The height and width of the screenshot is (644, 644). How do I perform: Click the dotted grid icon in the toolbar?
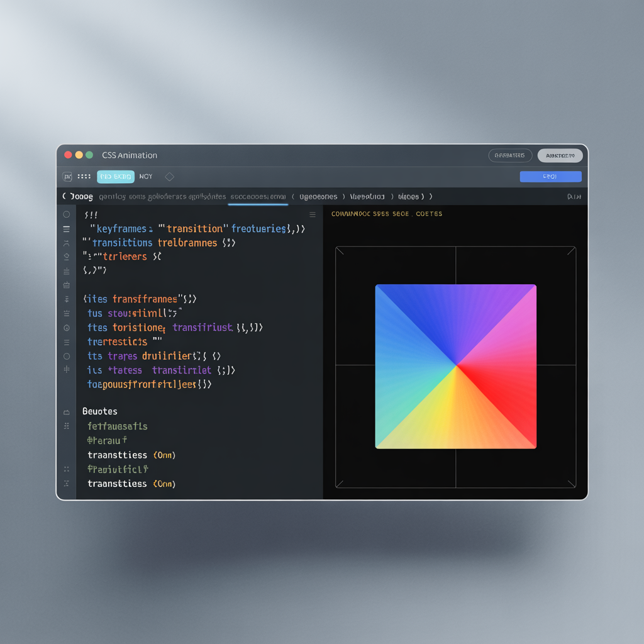click(84, 177)
